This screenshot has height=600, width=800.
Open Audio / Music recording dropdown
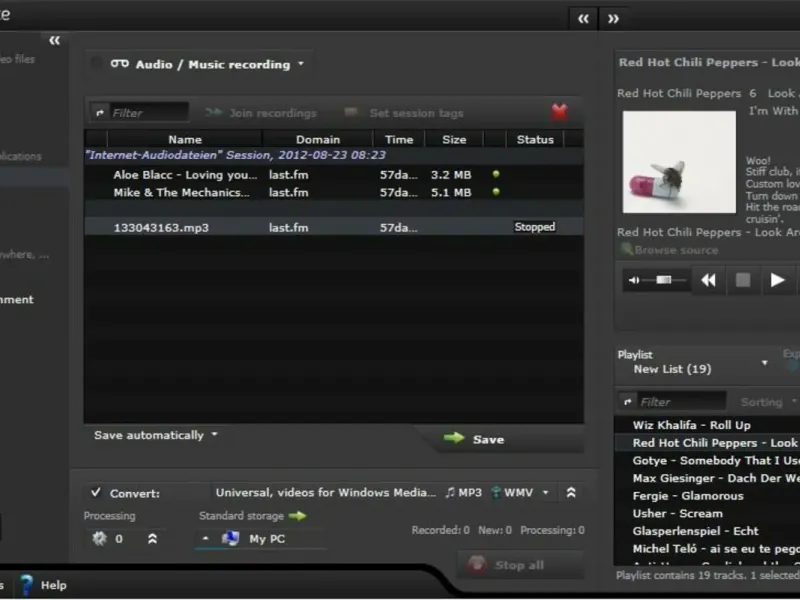click(301, 64)
